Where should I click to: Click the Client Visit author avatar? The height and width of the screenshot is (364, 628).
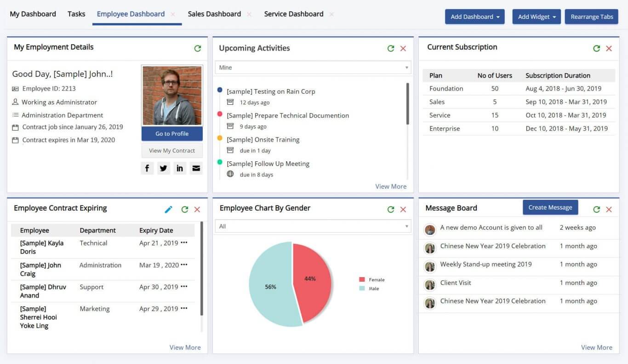(429, 284)
